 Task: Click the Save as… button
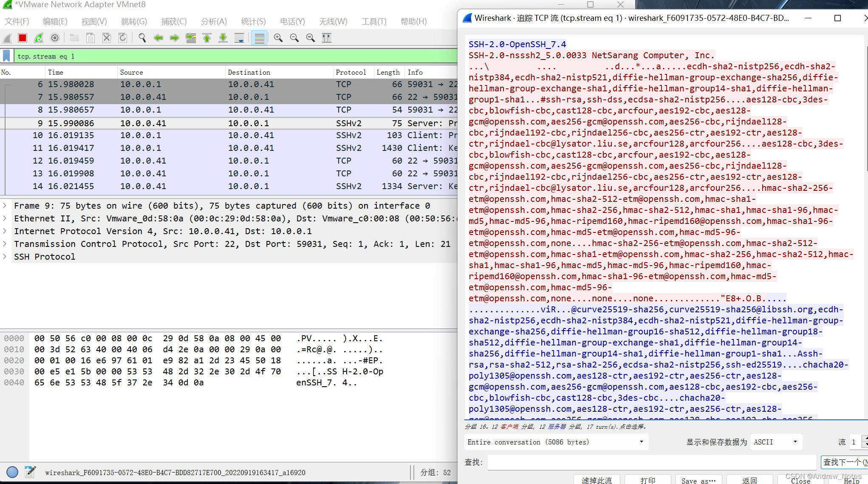pyautogui.click(x=698, y=480)
